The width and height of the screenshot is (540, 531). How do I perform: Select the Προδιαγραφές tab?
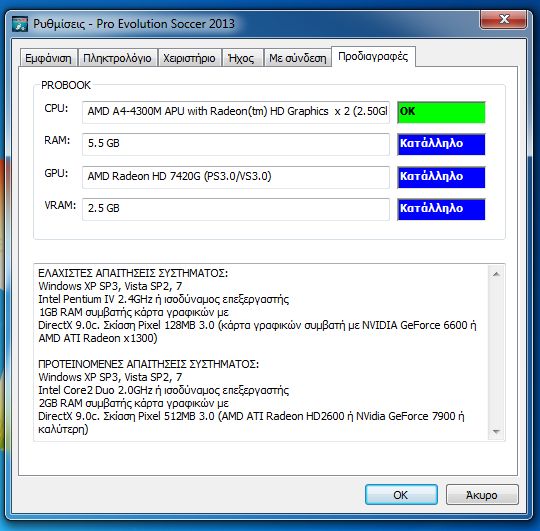coord(373,56)
